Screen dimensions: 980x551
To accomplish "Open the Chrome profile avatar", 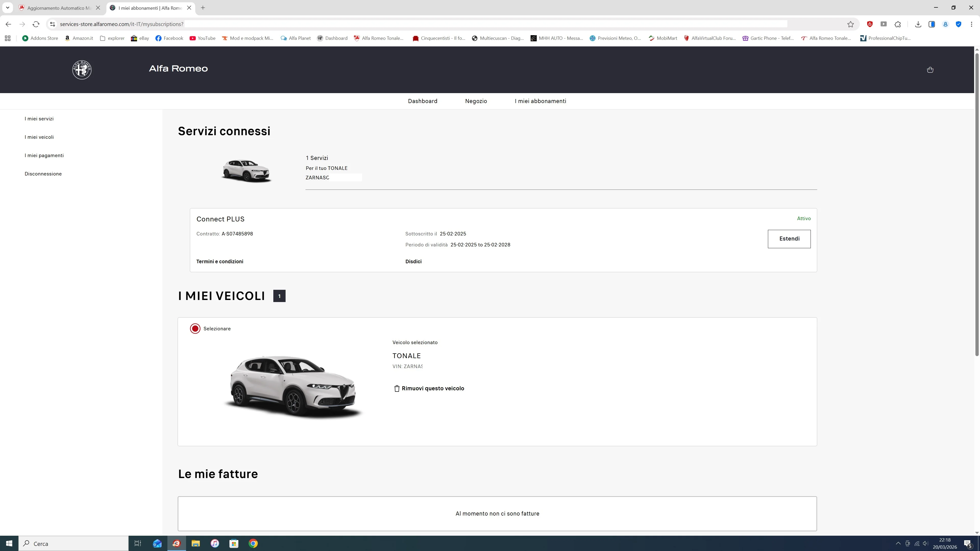I will point(945,24).
